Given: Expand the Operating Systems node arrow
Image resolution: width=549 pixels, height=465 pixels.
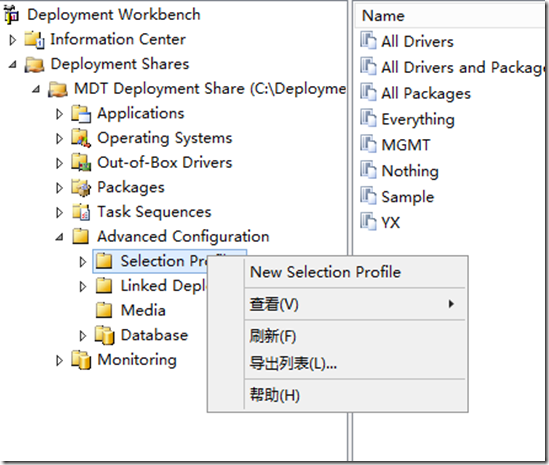Looking at the screenshot, I should [60, 139].
